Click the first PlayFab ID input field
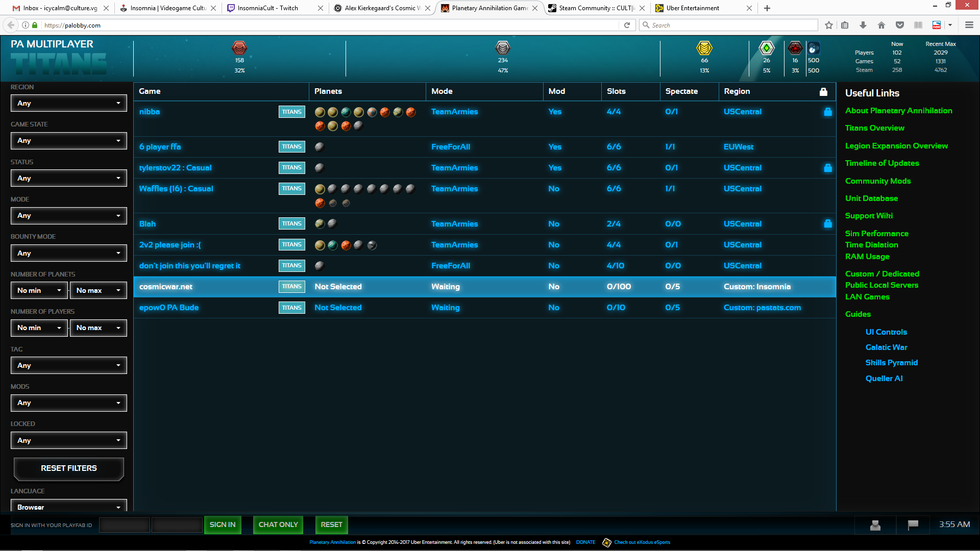 point(125,525)
